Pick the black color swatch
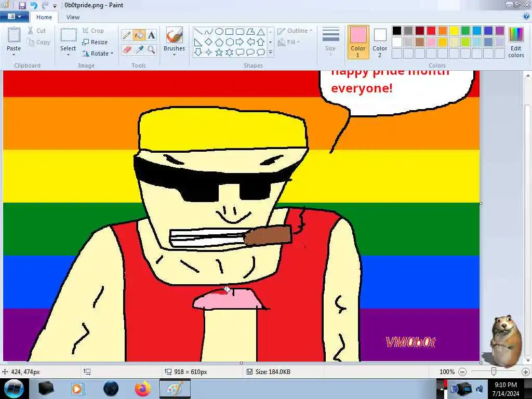532x399 pixels. point(396,31)
